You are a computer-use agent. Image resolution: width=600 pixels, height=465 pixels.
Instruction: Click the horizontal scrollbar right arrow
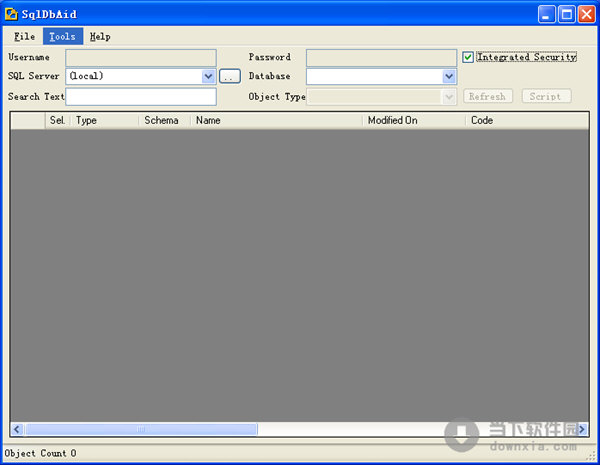(x=582, y=429)
